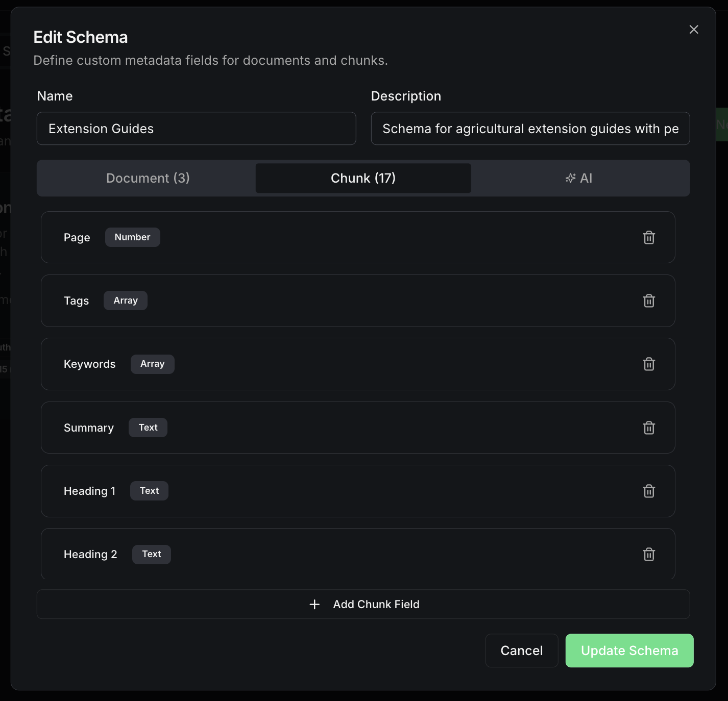The image size is (728, 701).
Task: Remove the Tags field via trash icon
Action: pyautogui.click(x=649, y=301)
